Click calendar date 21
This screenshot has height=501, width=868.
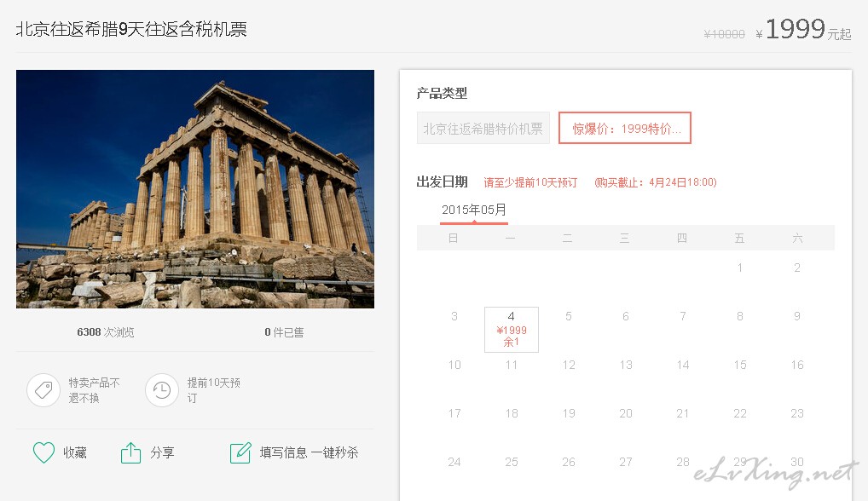pos(683,413)
